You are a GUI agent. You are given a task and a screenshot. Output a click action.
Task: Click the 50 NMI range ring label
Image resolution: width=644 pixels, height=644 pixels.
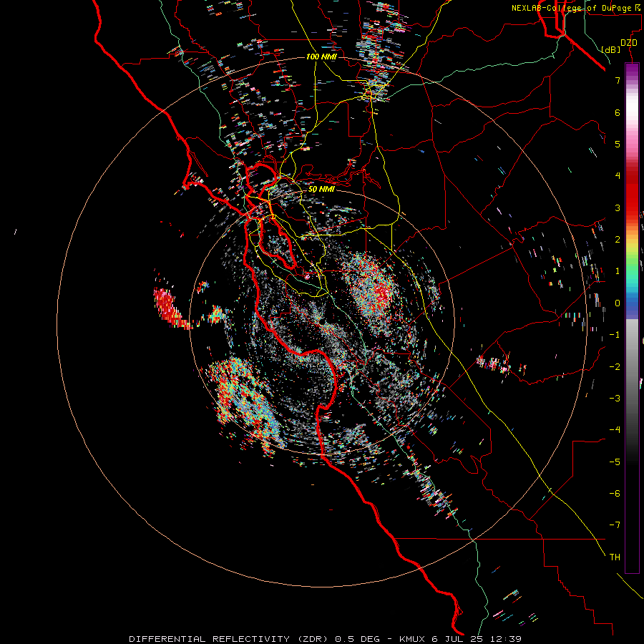coord(321,189)
